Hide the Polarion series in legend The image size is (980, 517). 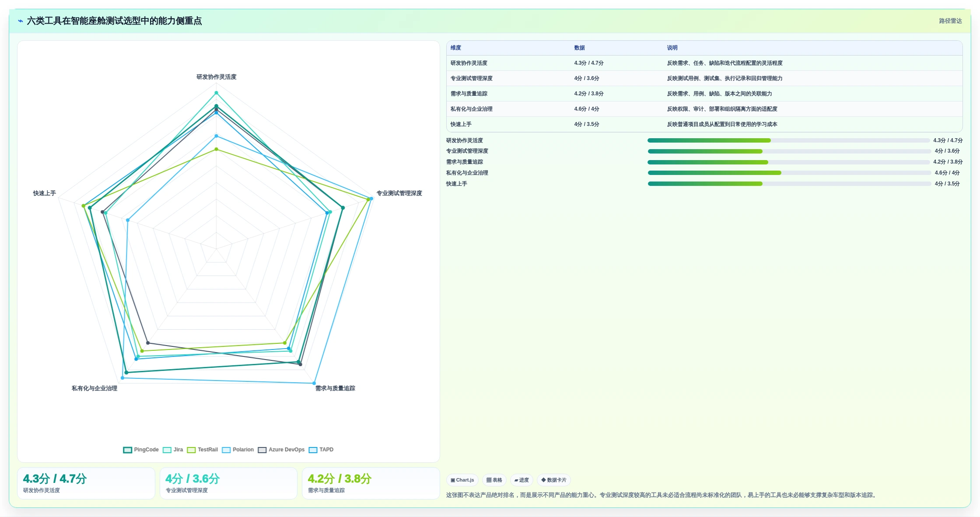[226, 450]
